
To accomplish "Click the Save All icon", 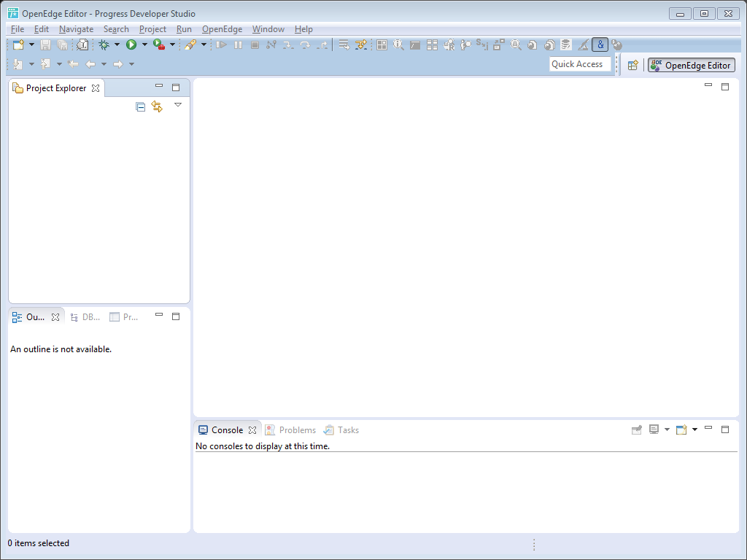I will (63, 44).
